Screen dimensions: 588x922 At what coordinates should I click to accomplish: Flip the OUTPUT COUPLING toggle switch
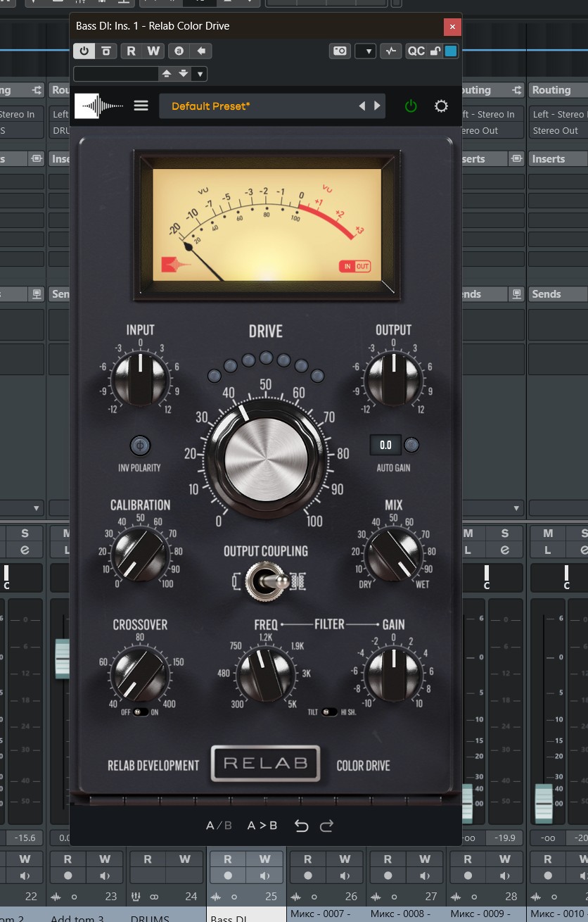[267, 583]
